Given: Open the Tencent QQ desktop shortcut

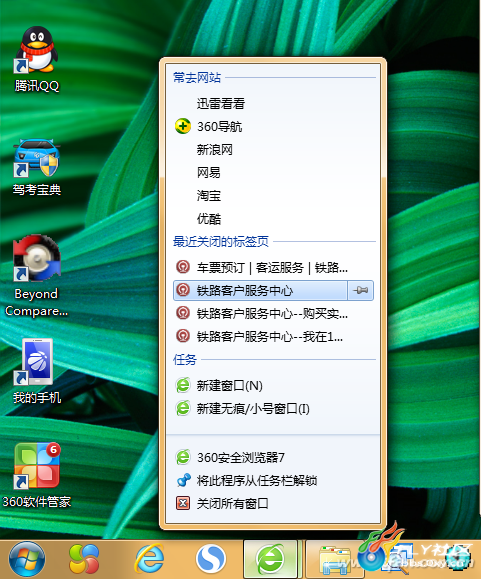Looking at the screenshot, I should pos(37,59).
